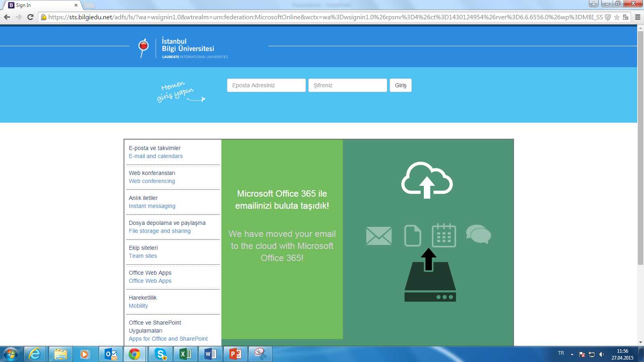Open Web conferencing link
This screenshot has height=362, width=644.
pyautogui.click(x=152, y=181)
